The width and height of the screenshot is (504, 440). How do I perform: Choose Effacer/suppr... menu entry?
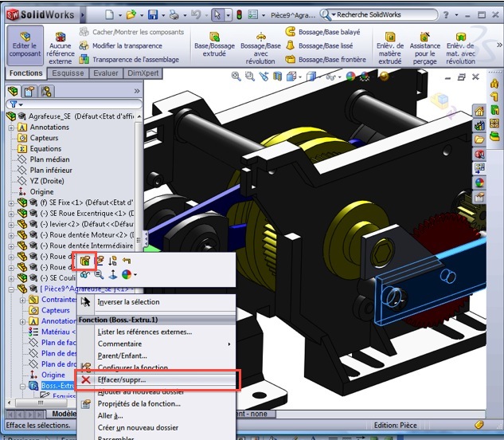157,379
